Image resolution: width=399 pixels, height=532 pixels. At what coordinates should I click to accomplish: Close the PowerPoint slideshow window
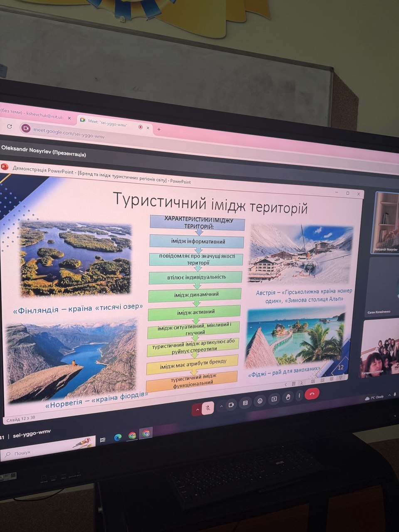tap(358, 194)
